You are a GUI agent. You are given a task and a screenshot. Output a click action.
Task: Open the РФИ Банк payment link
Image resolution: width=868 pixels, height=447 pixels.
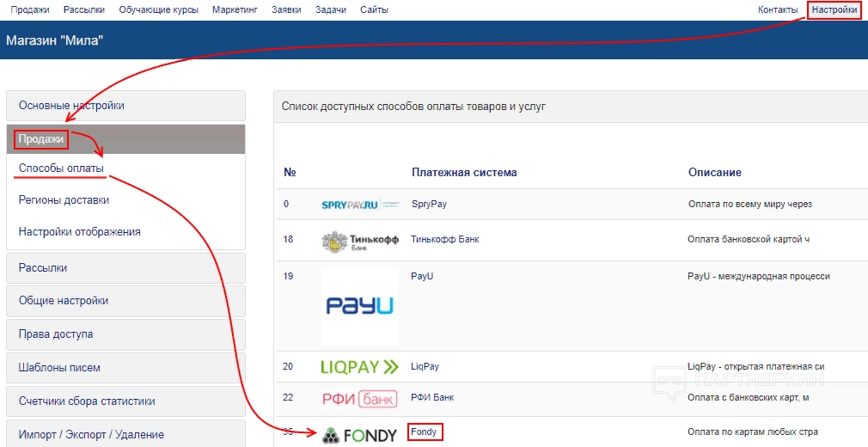pyautogui.click(x=432, y=397)
